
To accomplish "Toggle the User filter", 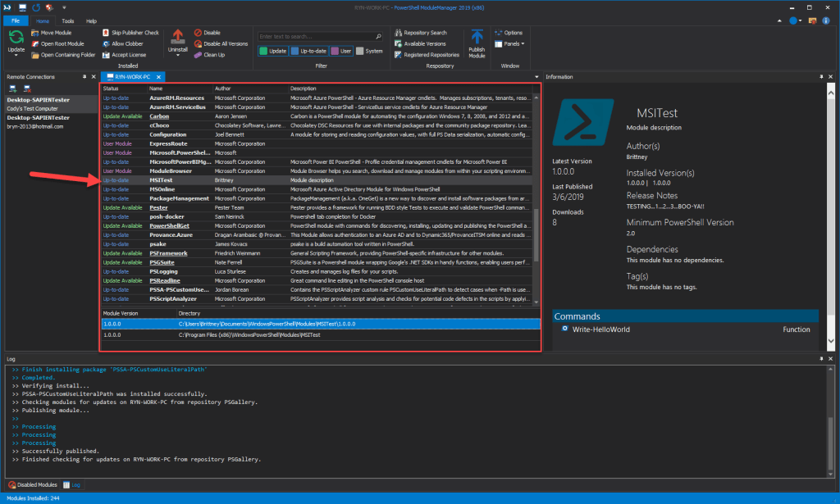I will coord(341,51).
